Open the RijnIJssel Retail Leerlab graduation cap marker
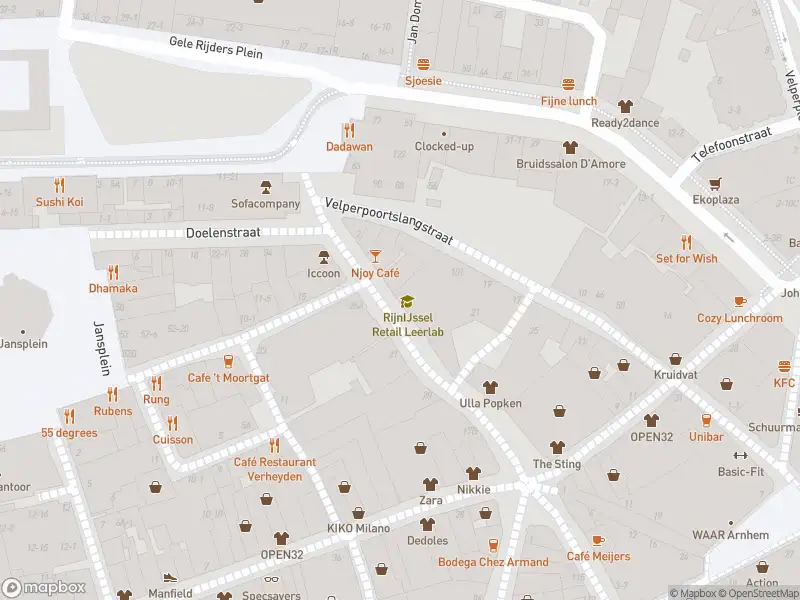The height and width of the screenshot is (600, 800). coord(407,302)
